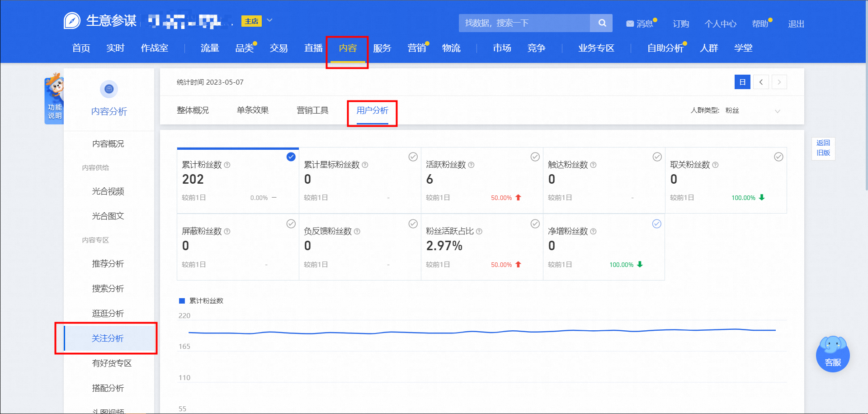Check the 活跃粉丝数 metric checkmark
The width and height of the screenshot is (868, 414).
[535, 157]
